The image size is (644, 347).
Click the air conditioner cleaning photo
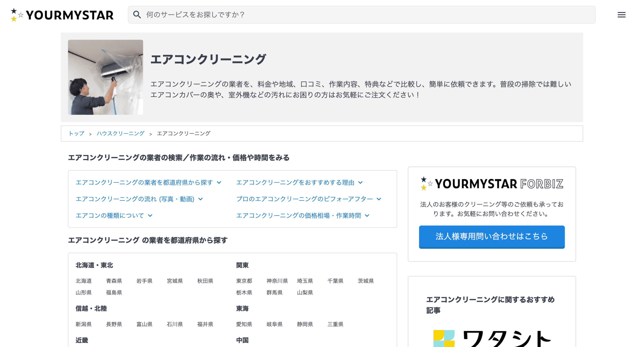[105, 78]
